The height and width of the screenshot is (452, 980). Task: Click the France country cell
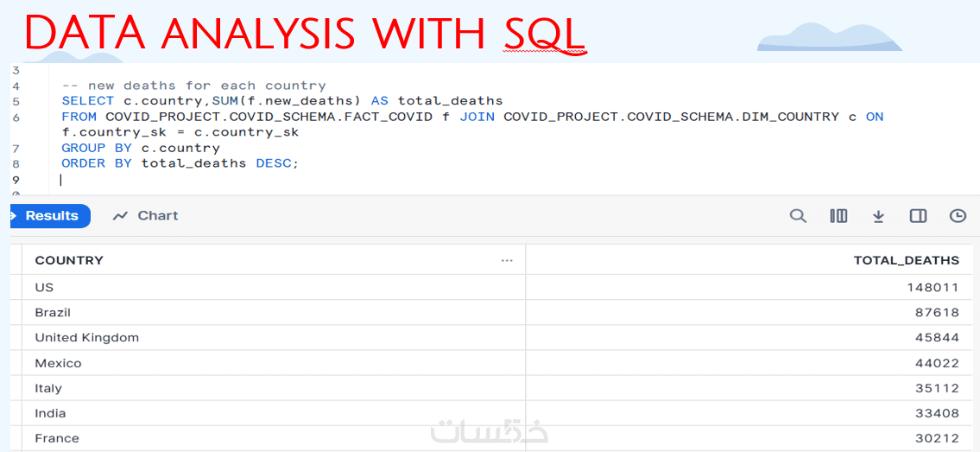click(x=57, y=438)
